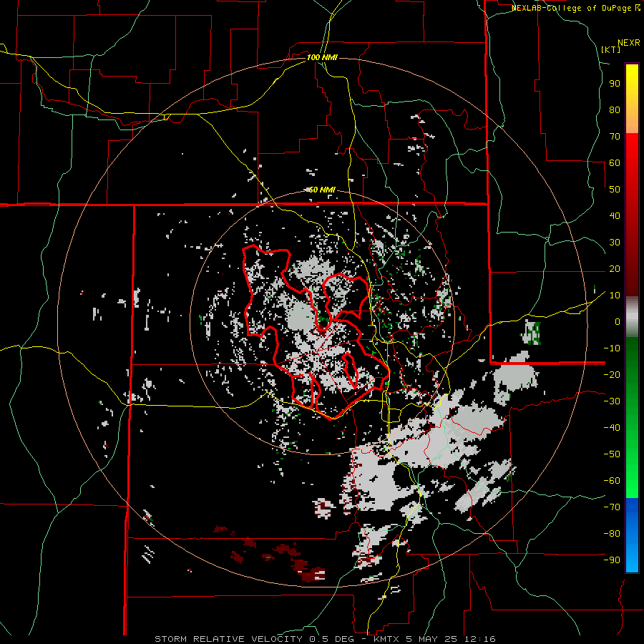The image size is (644, 644).
Task: Click the 100 NMI range ring label
Action: coord(322,57)
